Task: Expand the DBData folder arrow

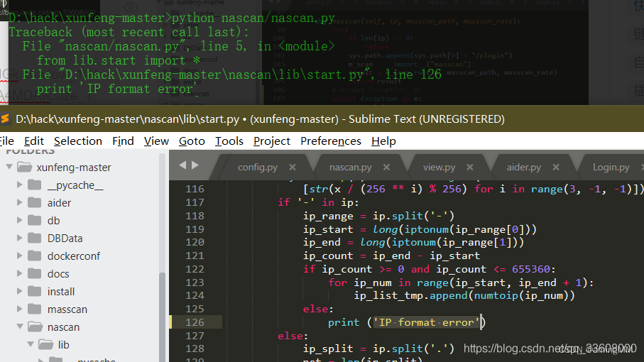Action: pyautogui.click(x=19, y=238)
